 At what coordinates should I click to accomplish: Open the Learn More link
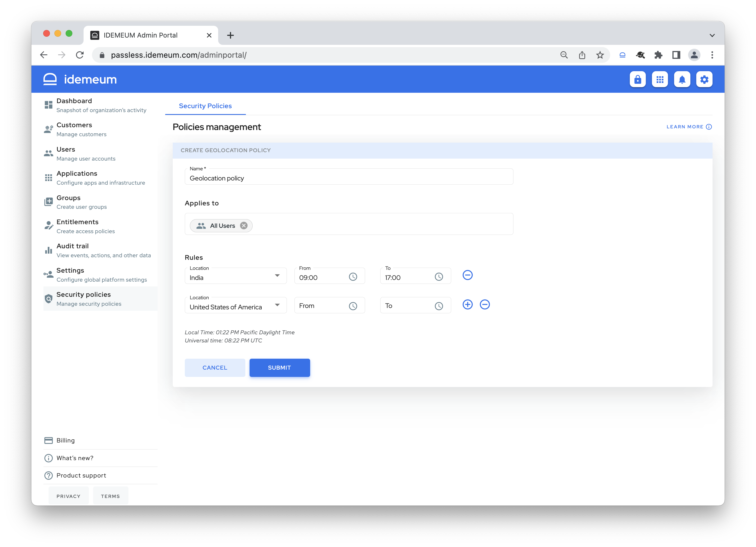pos(689,127)
